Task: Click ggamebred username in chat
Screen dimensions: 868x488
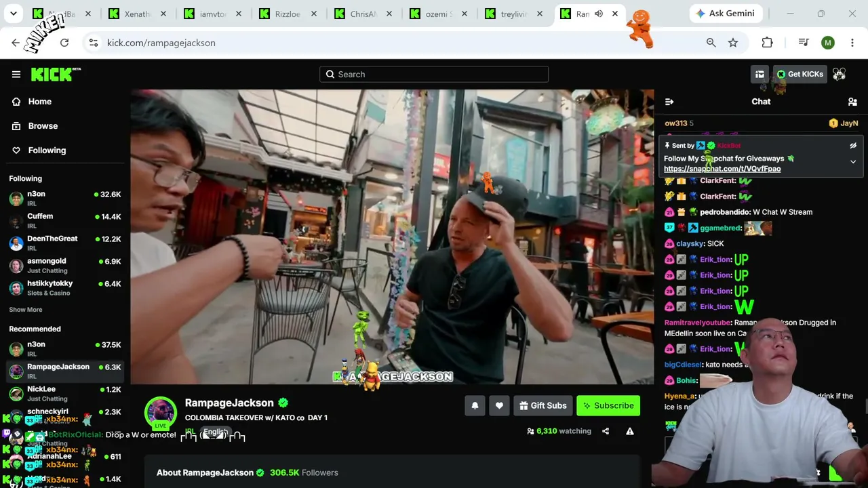Action: (720, 228)
